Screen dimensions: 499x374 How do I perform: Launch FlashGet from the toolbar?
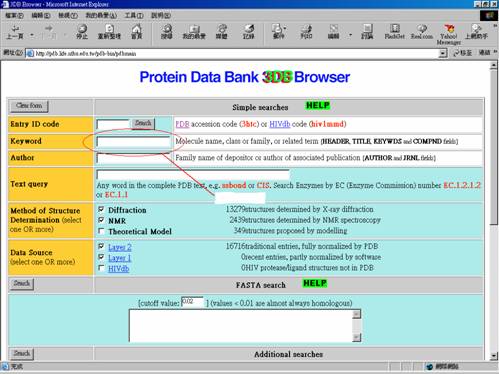coord(394,32)
